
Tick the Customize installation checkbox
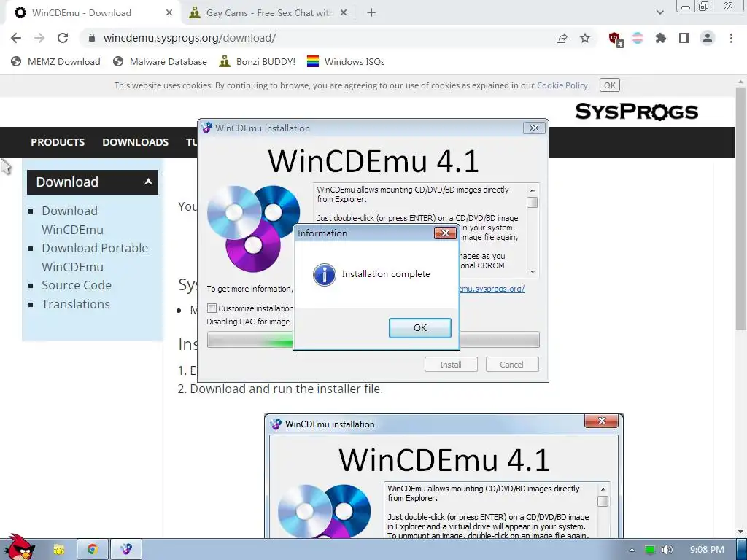coord(212,308)
